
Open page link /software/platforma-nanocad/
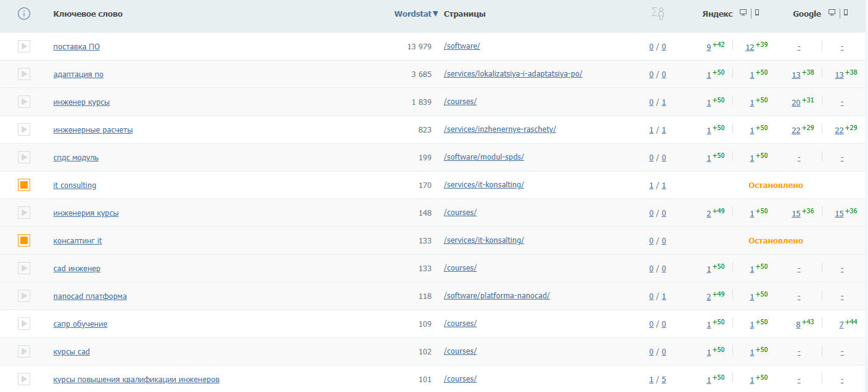(496, 296)
